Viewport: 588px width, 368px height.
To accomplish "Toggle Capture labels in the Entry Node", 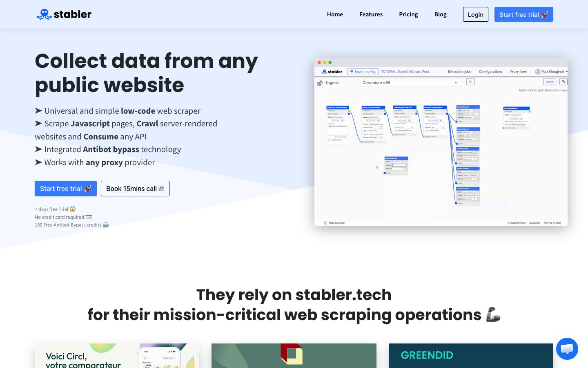I will coord(330,140).
